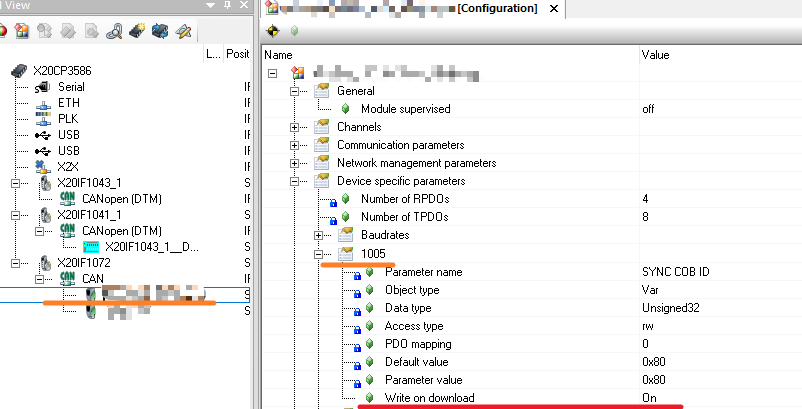Click the ETH network icon

(43, 104)
